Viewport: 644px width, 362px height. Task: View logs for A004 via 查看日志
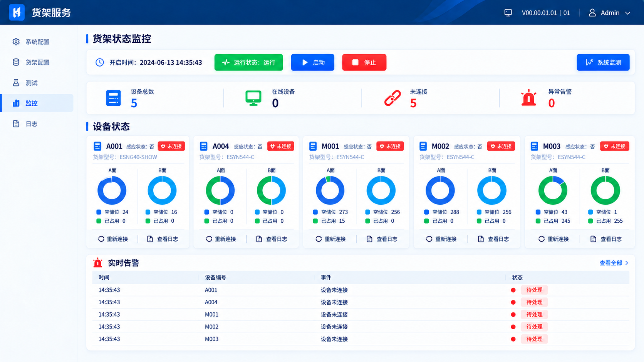click(272, 239)
